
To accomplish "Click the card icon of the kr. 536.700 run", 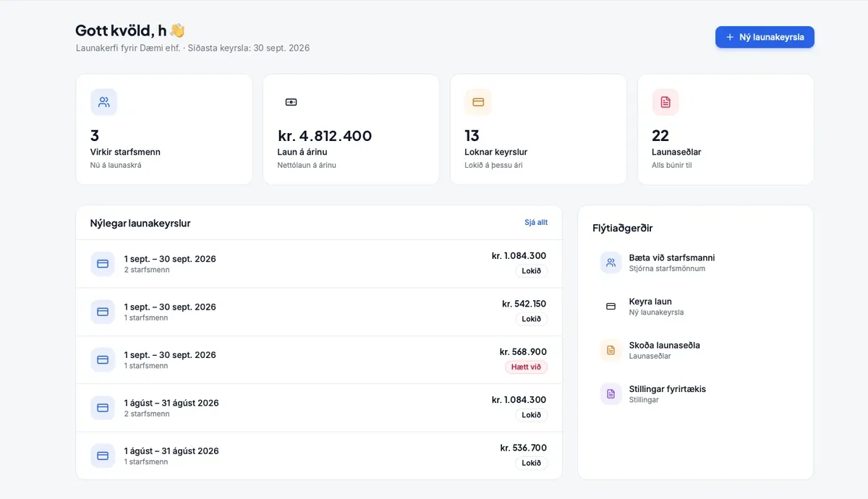I will (103, 456).
